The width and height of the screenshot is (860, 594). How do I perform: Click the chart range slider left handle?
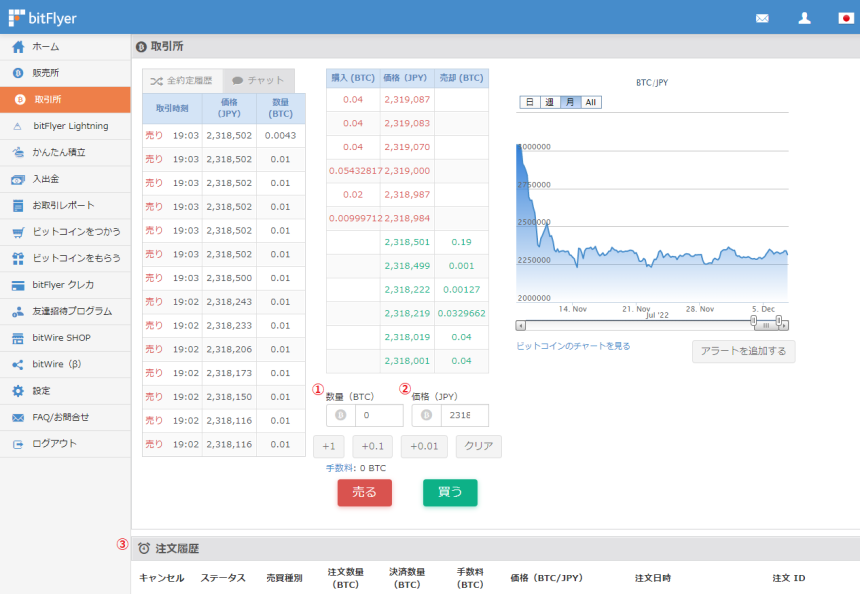click(x=754, y=320)
